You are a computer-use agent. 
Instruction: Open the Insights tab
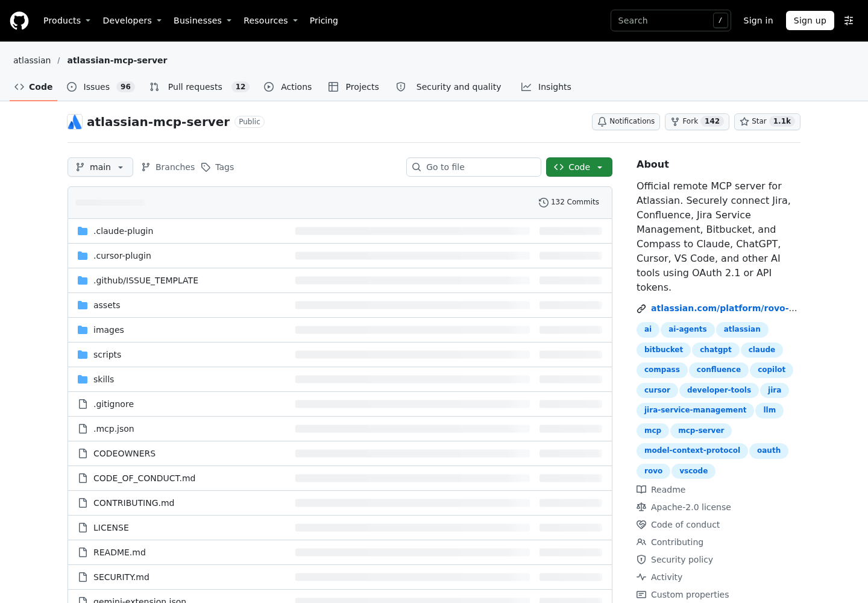pyautogui.click(x=546, y=87)
